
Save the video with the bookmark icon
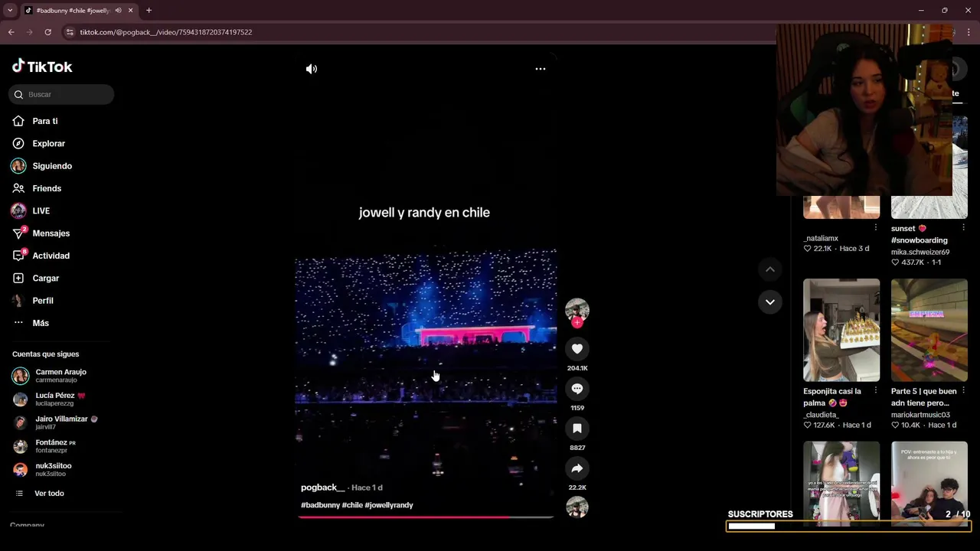[x=577, y=429]
